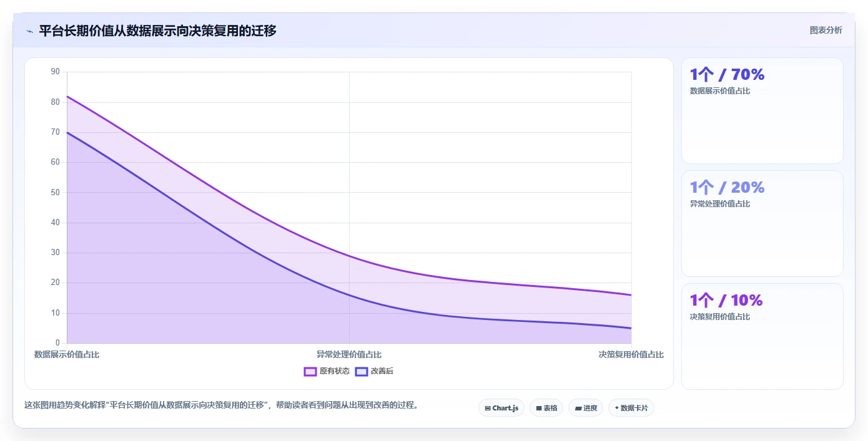Select the 表格 tag

pos(546,408)
